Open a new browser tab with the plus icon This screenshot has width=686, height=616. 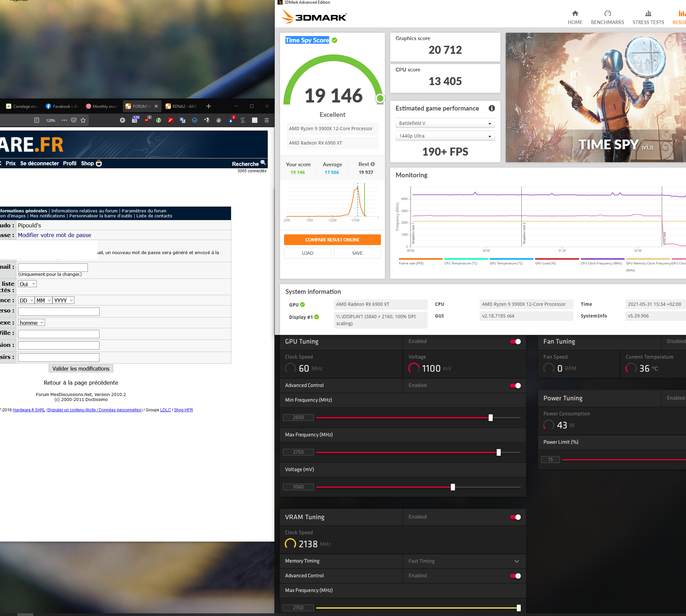coord(209,106)
